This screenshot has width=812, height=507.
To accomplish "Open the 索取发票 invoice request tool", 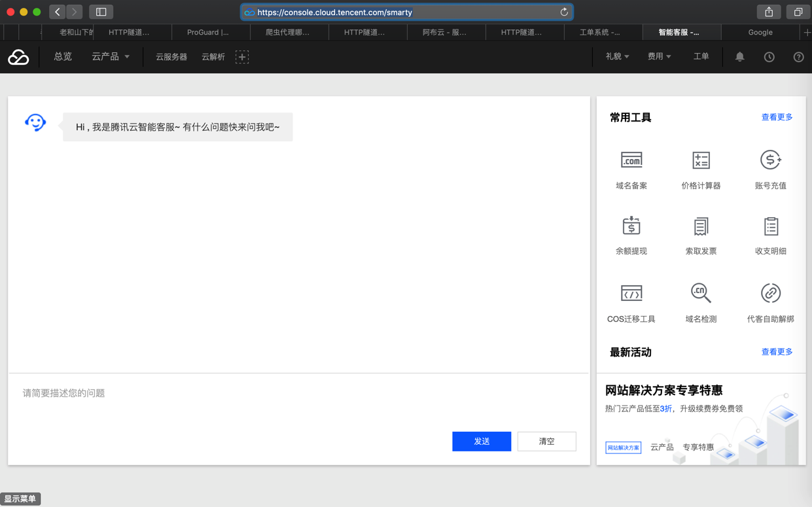I will click(x=701, y=236).
